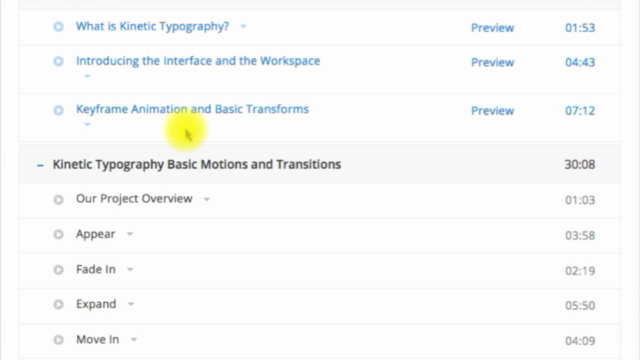Screen dimensions: 640x360
Task: Expand description arrow for What is Kinetic Typography?
Action: [x=243, y=27]
